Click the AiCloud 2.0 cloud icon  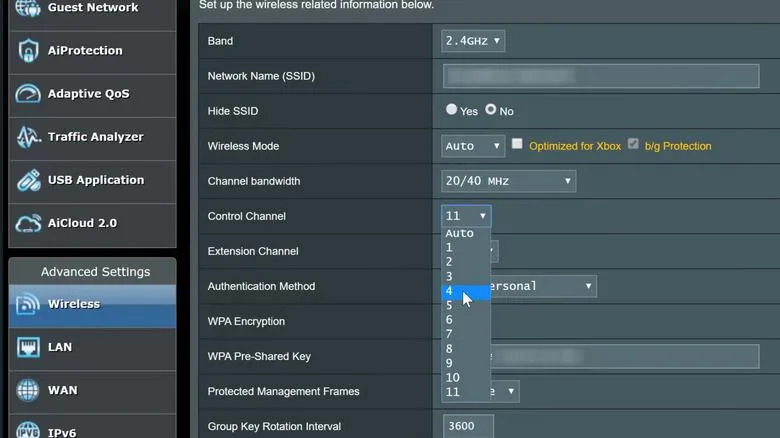[28, 223]
